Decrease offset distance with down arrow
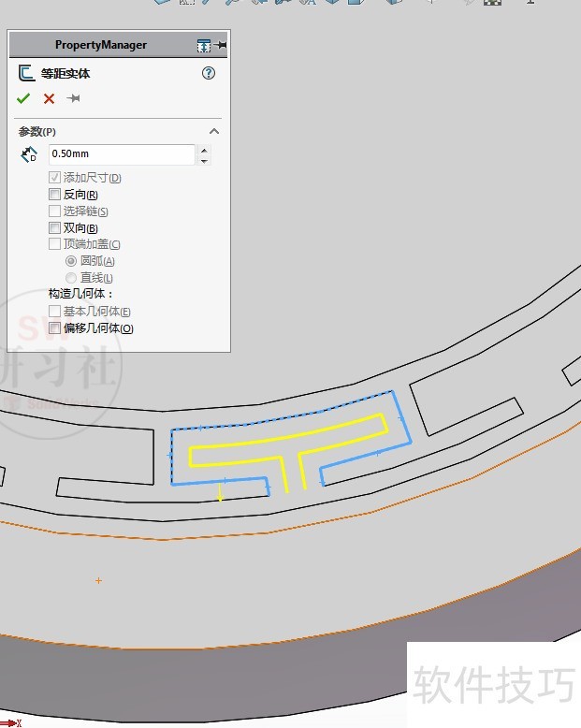The height and width of the screenshot is (728, 581). pos(204,160)
